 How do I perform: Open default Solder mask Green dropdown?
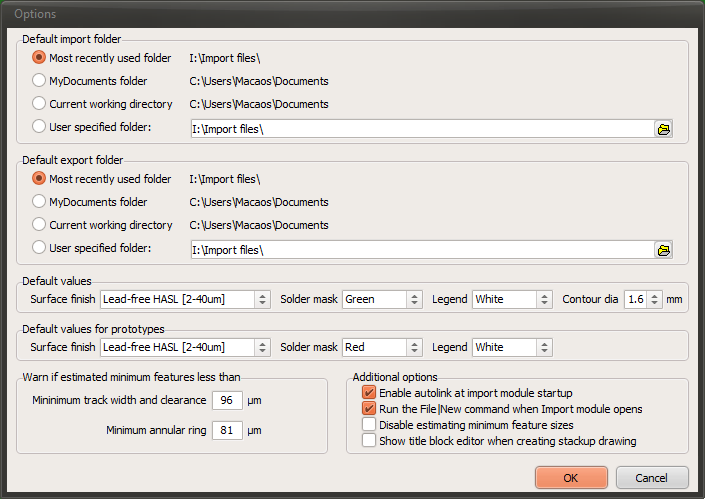[x=382, y=299]
